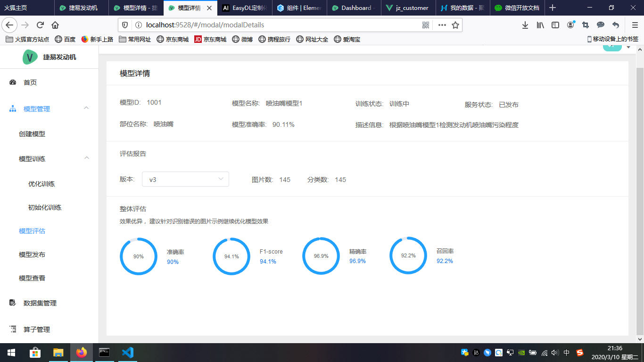Click the volume speaker tray icon
The width and height of the screenshot is (644, 362).
555,352
